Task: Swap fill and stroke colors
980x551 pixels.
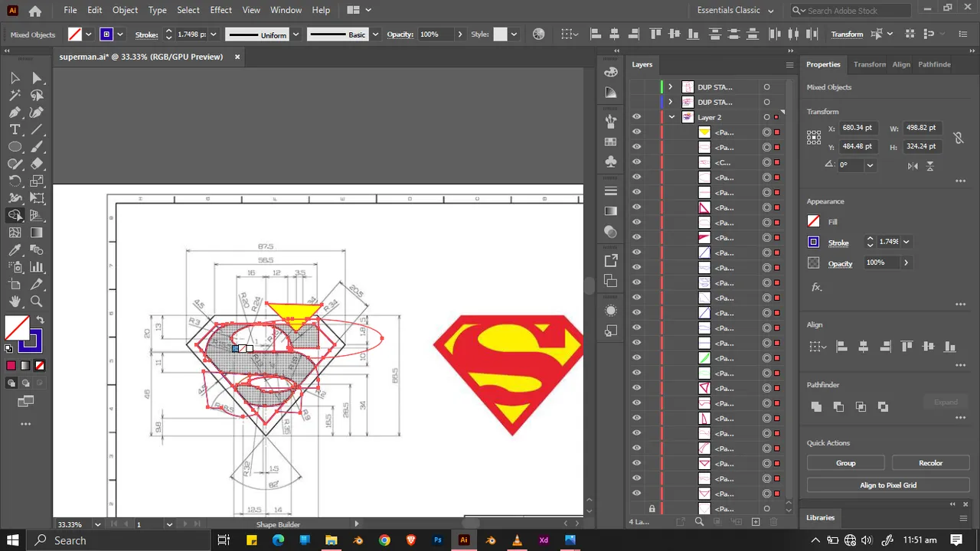Action: 40,321
